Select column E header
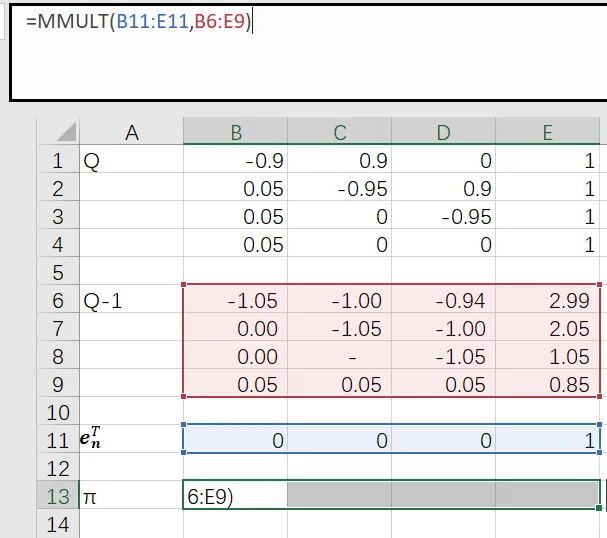Viewport: 607px width, 538px height. pos(550,132)
